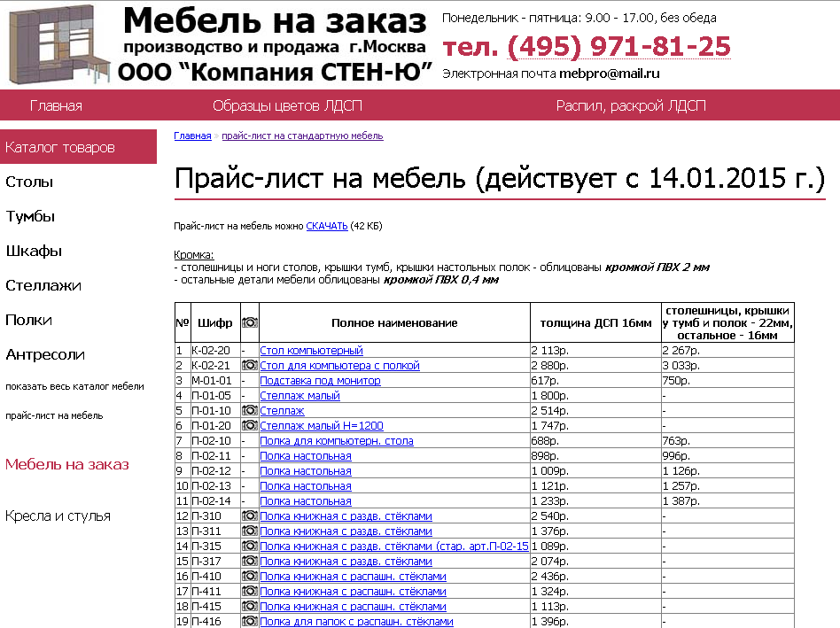Open the Образцы цветов ЛДСП menu item
Viewport: 840px width, 628px height.
[x=287, y=105]
